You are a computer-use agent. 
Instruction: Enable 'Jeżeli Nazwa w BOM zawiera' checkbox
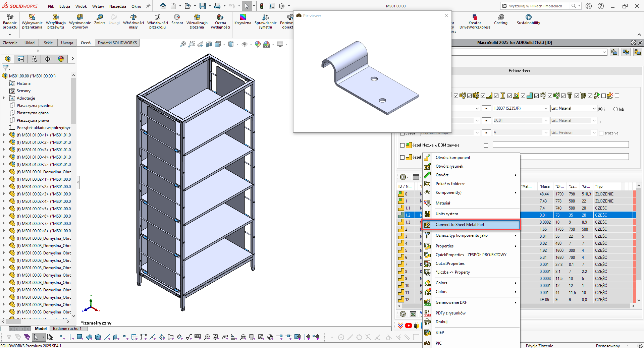point(402,145)
